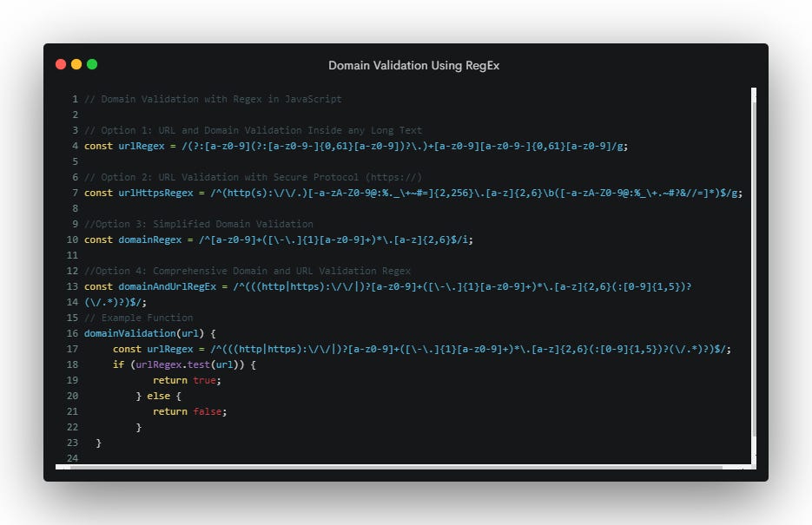Click line number 16 in the gutter
The image size is (812, 525).
[x=72, y=333]
